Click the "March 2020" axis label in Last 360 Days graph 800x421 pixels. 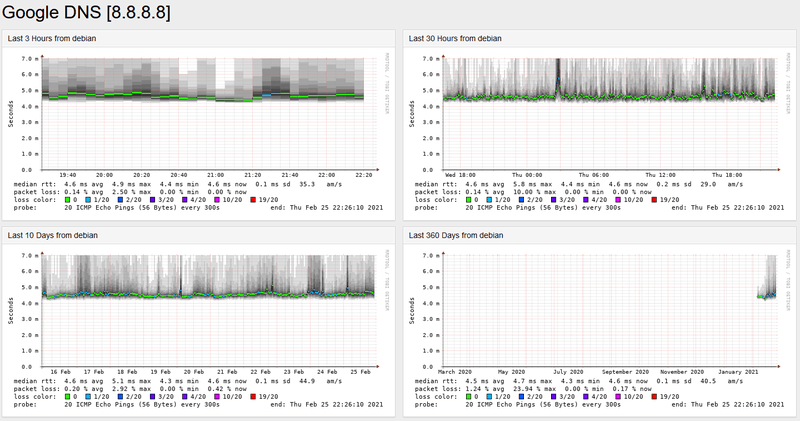pos(455,372)
